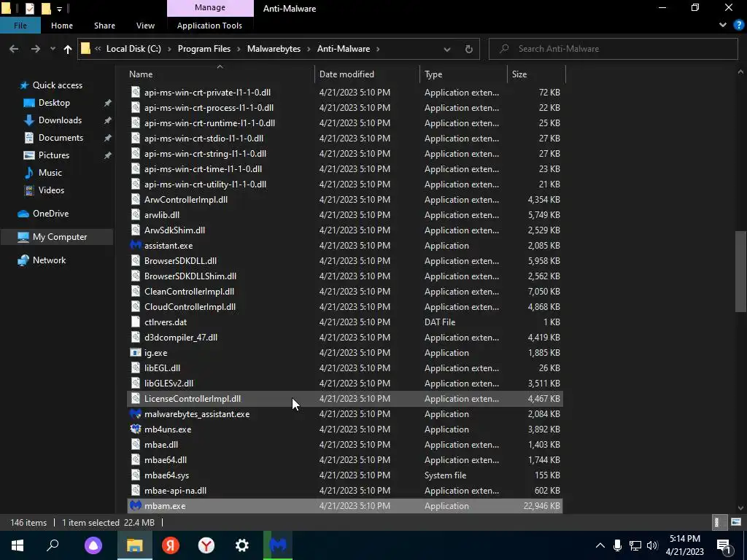Click the malwarebytes_assistant.exe icon
Image resolution: width=747 pixels, height=560 pixels.
136,414
